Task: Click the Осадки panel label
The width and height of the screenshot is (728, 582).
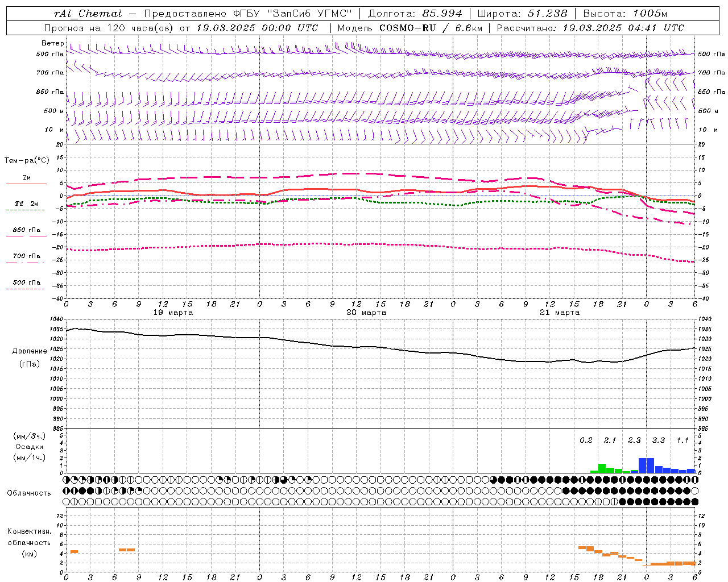Action: point(29,447)
